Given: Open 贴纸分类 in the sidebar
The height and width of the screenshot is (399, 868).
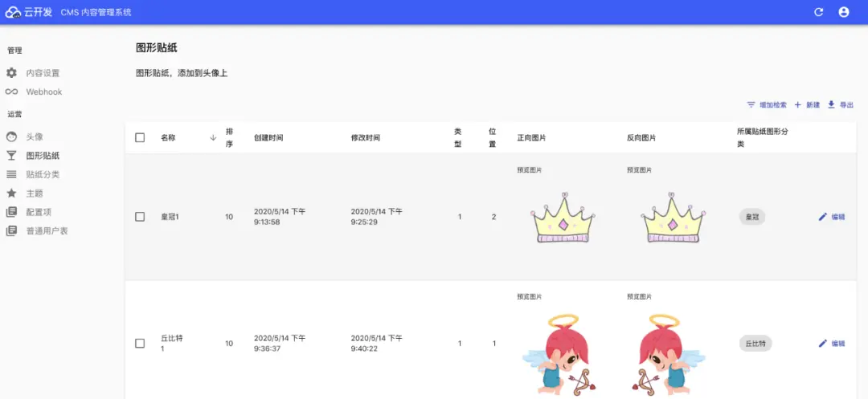Looking at the screenshot, I should coord(43,175).
